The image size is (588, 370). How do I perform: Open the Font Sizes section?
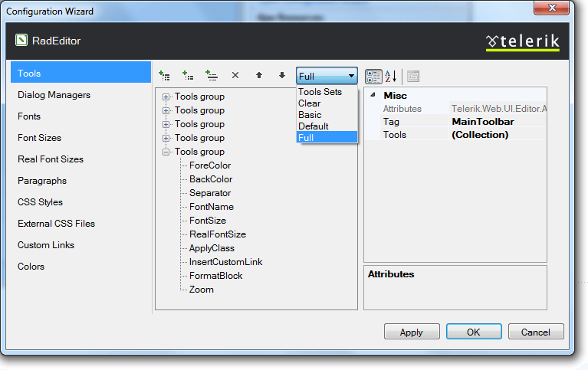pos(39,138)
